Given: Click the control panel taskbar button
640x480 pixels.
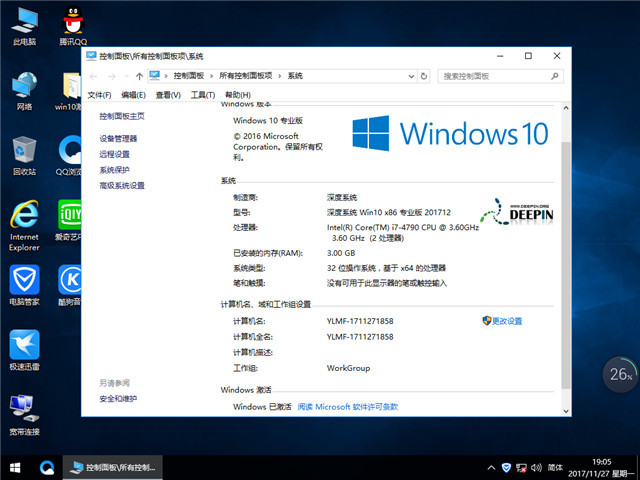Looking at the screenshot, I should pos(113,467).
